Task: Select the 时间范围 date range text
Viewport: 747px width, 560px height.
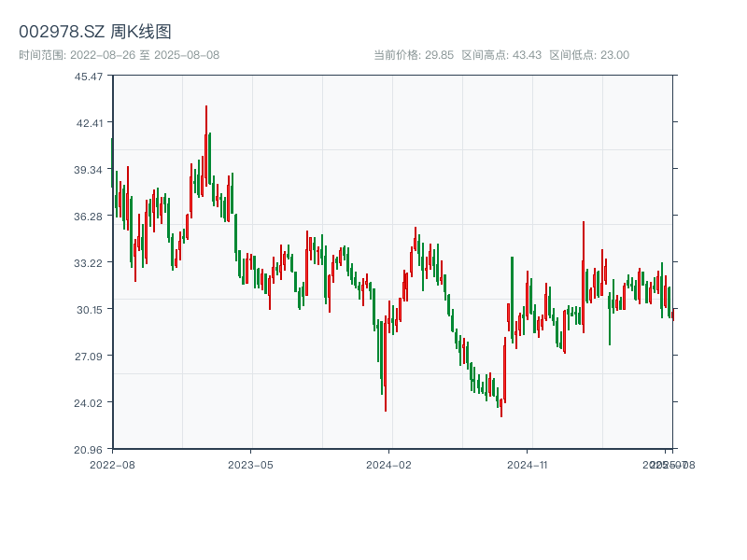Action: 120,55
